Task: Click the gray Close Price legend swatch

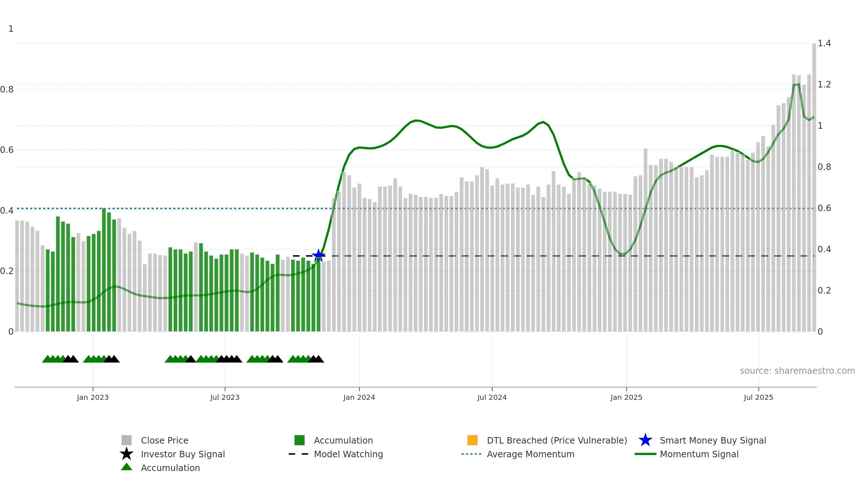Action: pos(127,440)
